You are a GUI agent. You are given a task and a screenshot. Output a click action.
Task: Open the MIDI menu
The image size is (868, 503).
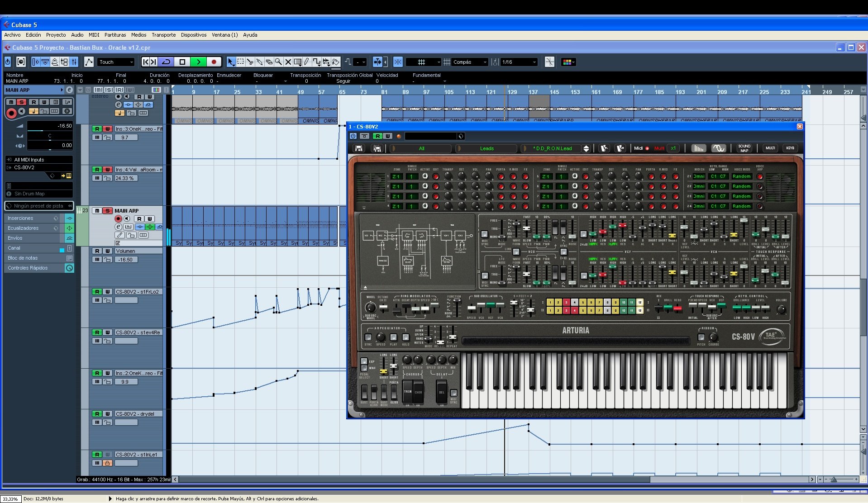click(x=94, y=35)
